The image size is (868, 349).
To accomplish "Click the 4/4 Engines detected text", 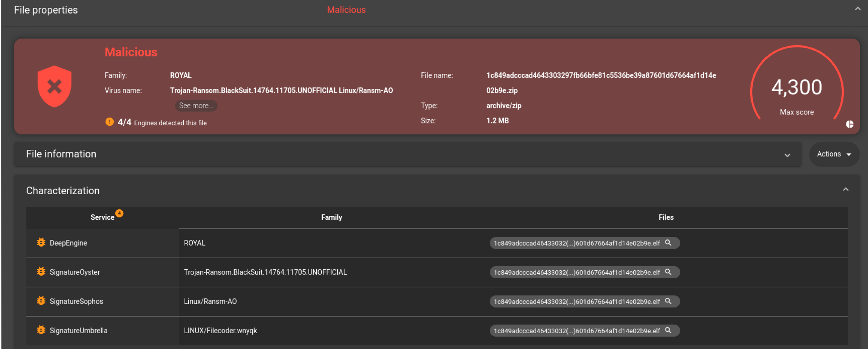I will tap(162, 122).
